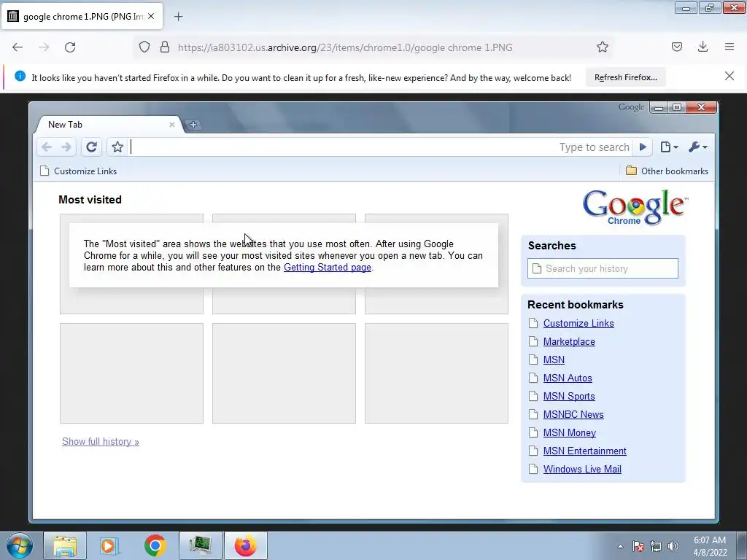Click the padlock site info icon
This screenshot has width=747, height=560.
pyautogui.click(x=165, y=47)
